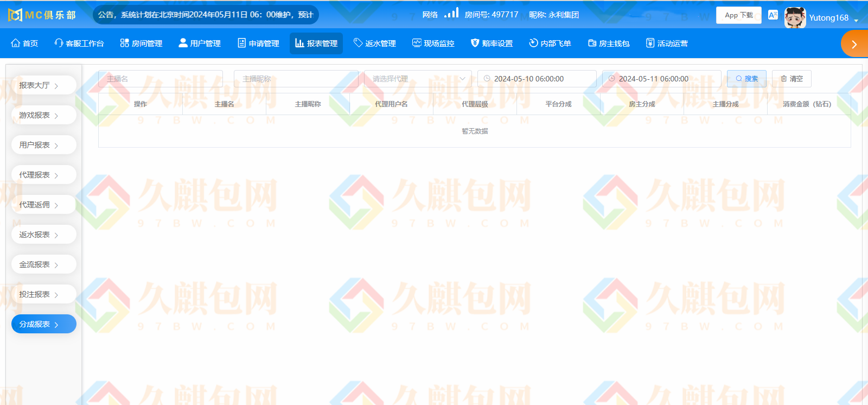The image size is (868, 405).
Task: Click the 用户管理 person icon
Action: click(183, 43)
